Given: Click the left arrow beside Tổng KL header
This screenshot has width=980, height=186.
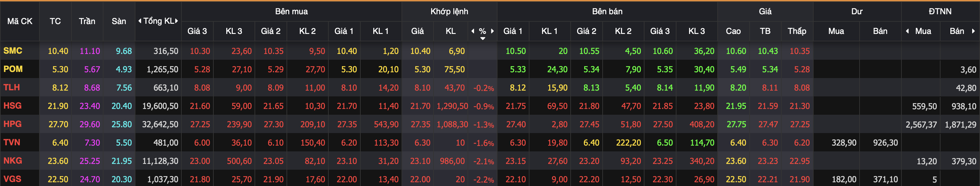Looking at the screenshot, I should coord(140,21).
